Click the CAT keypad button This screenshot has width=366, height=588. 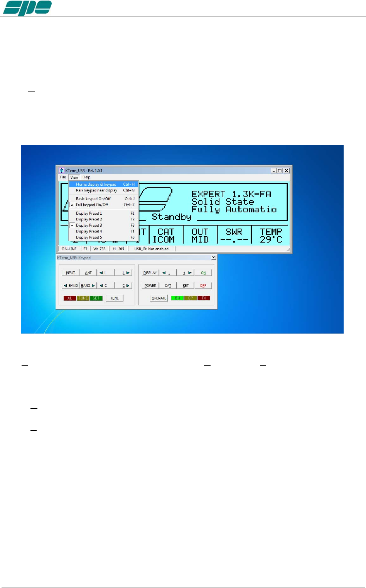168,286
